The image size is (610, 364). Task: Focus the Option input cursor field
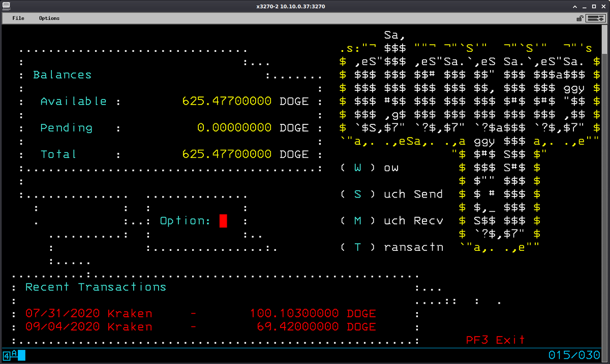(x=223, y=221)
